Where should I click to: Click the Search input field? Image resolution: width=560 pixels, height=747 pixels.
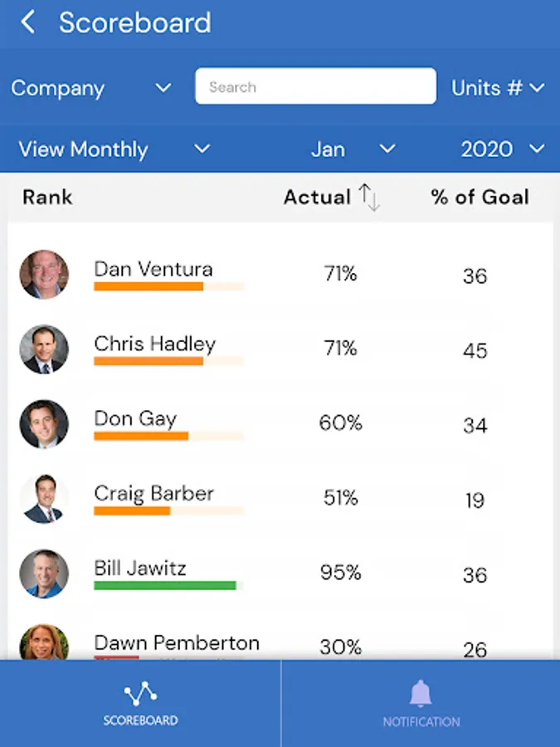(x=315, y=86)
